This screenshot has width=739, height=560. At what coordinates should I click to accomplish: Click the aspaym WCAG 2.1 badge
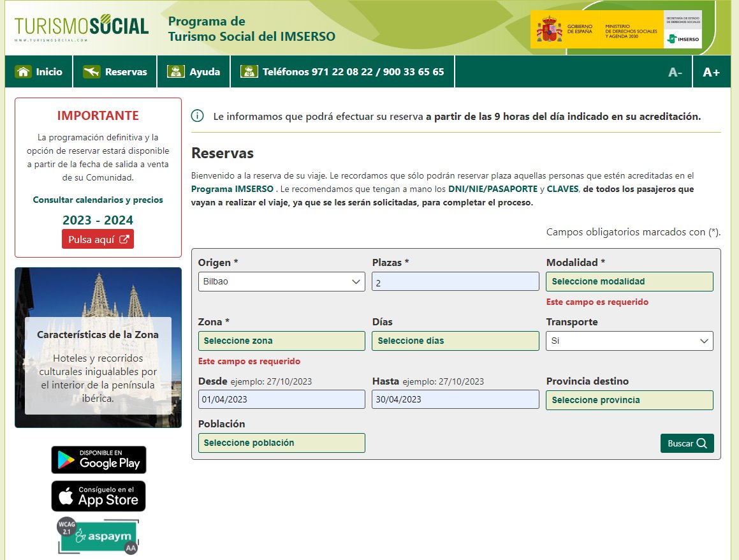[98, 536]
